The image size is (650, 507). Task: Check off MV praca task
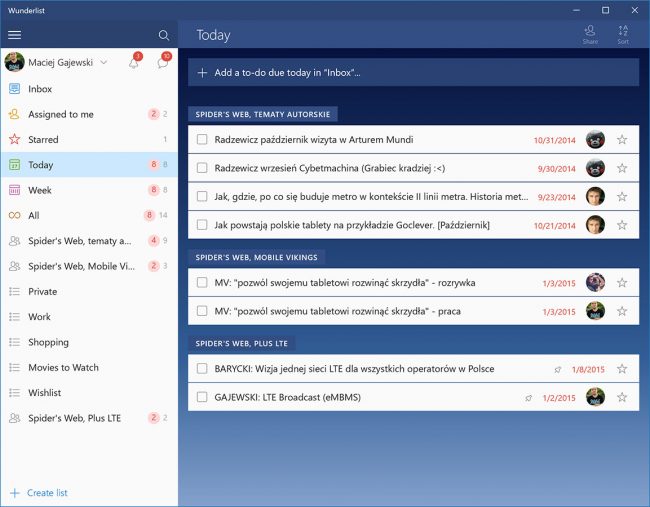pyautogui.click(x=202, y=311)
